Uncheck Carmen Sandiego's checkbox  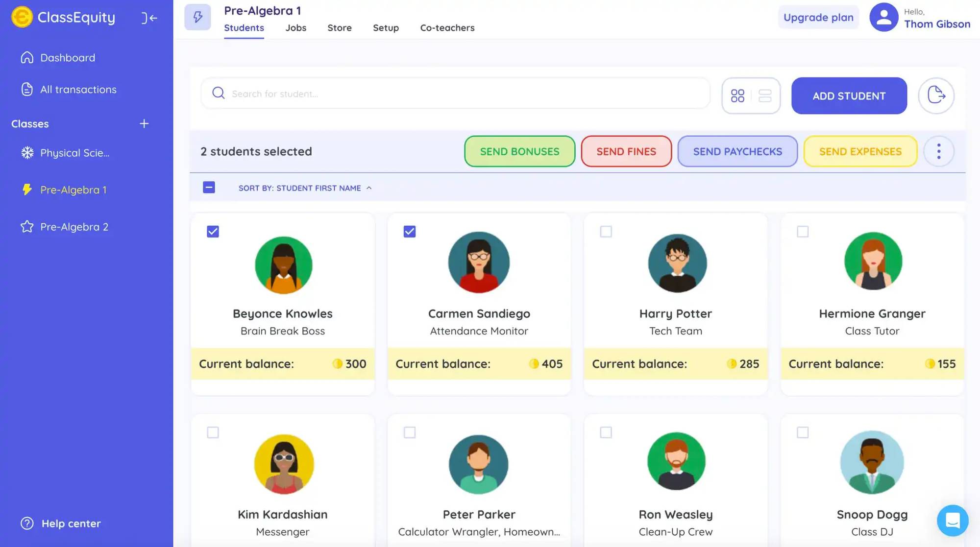(410, 231)
